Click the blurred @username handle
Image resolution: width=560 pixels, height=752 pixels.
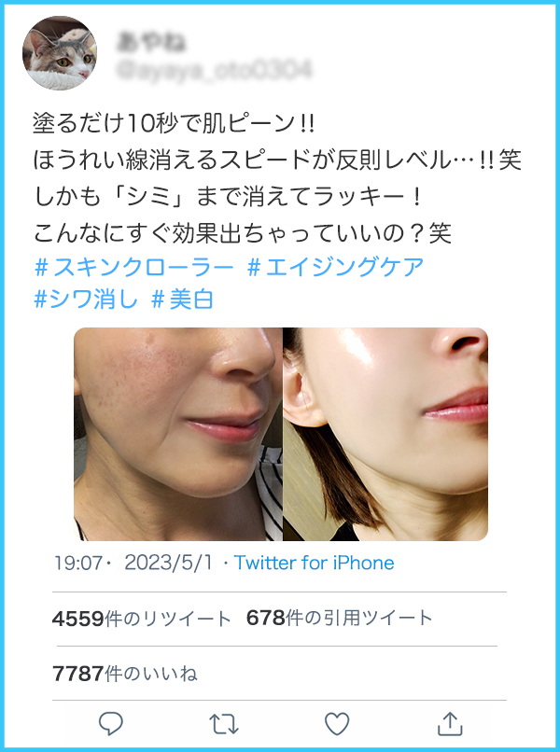click(x=214, y=70)
